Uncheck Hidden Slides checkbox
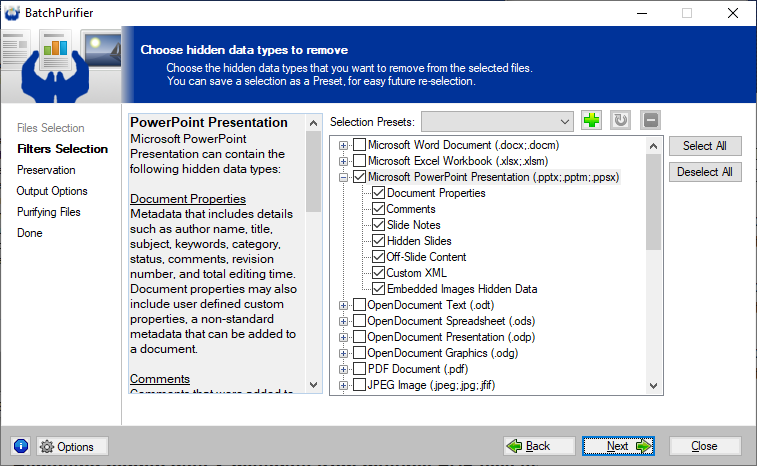Screen dimensions: 757x466 pos(378,240)
